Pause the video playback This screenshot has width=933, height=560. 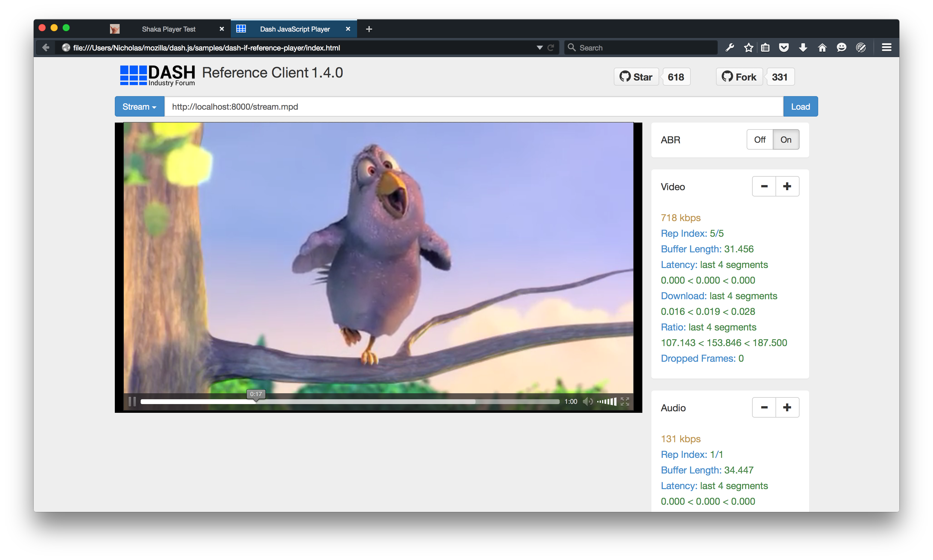(132, 401)
